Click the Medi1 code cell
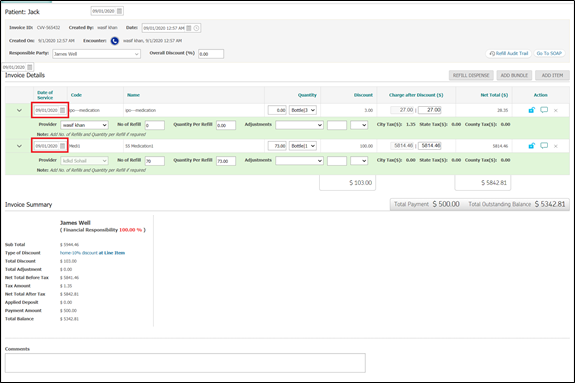 [75, 146]
